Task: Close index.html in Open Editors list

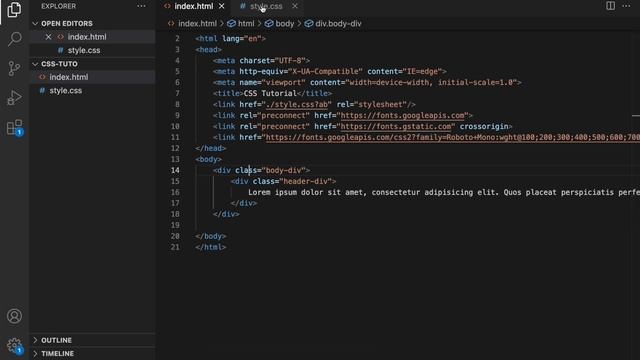Action: pos(48,37)
